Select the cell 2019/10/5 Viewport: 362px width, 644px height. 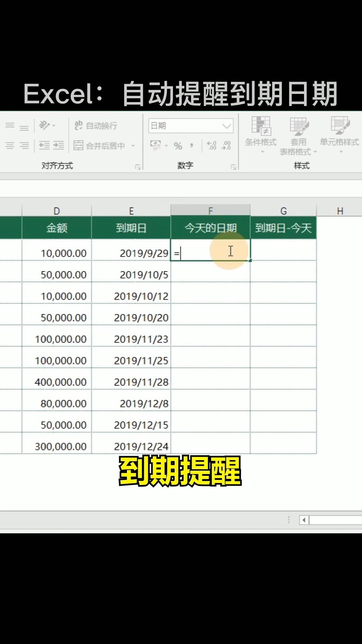tap(131, 271)
